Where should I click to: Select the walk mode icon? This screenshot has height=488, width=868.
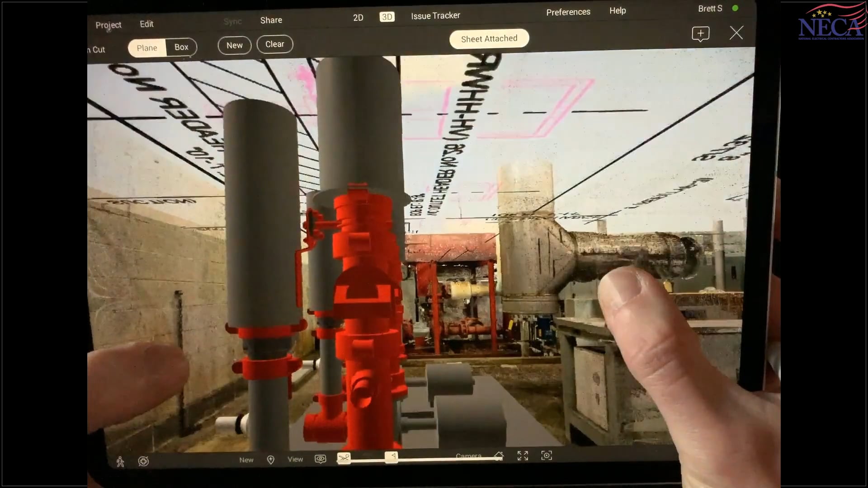pos(120,461)
